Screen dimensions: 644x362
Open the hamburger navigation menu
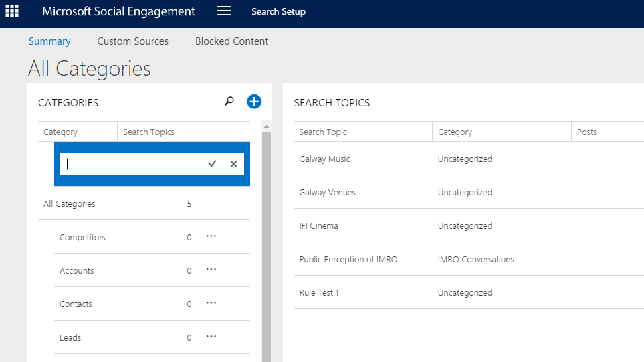[x=224, y=11]
